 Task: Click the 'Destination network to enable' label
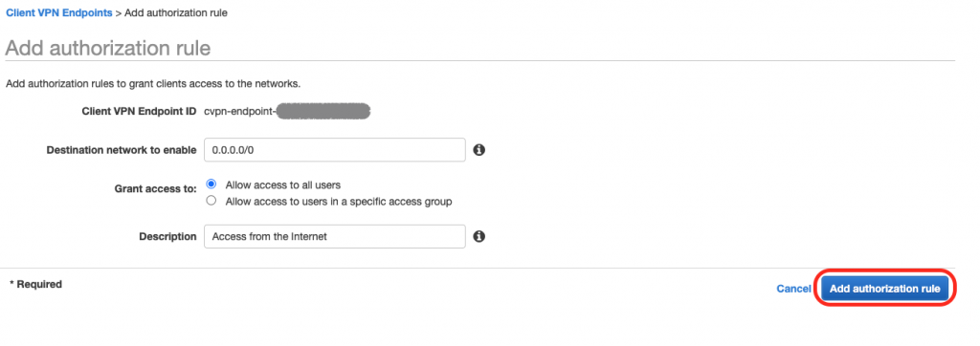[122, 150]
